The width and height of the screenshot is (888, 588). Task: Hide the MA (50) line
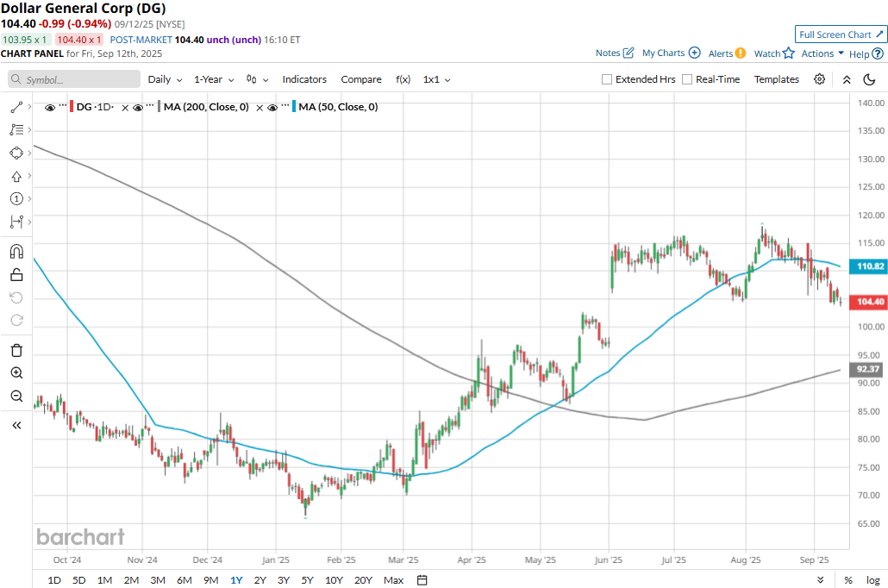click(x=272, y=108)
